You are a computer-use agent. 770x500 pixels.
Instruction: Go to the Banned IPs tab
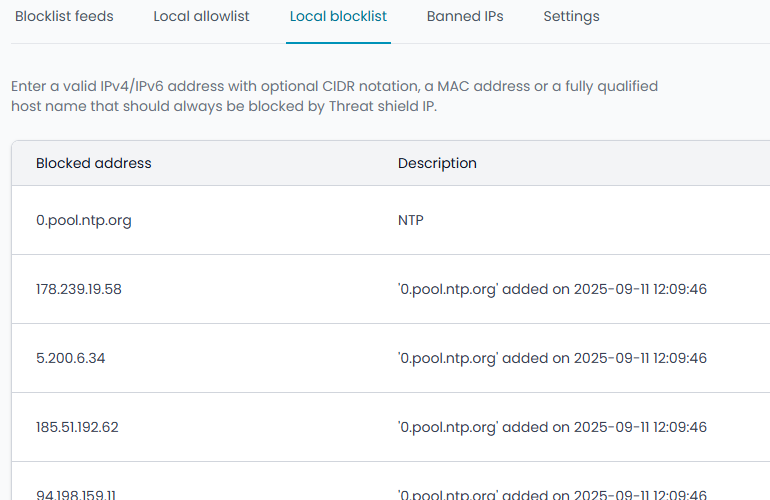click(465, 17)
